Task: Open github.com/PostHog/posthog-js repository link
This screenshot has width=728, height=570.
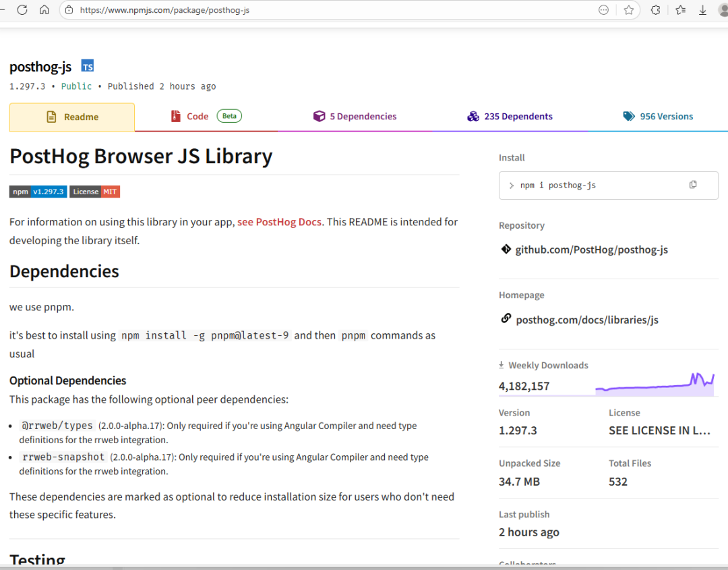Action: (592, 250)
